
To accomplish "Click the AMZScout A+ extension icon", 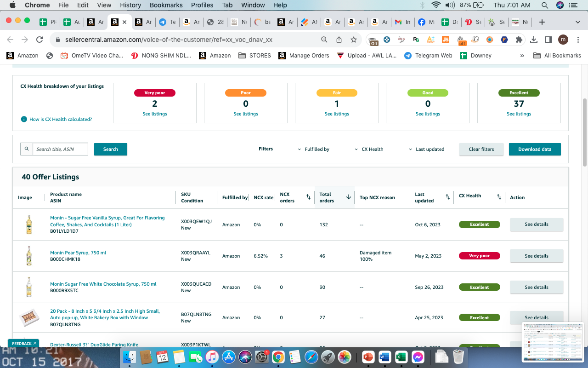I will [x=431, y=40].
